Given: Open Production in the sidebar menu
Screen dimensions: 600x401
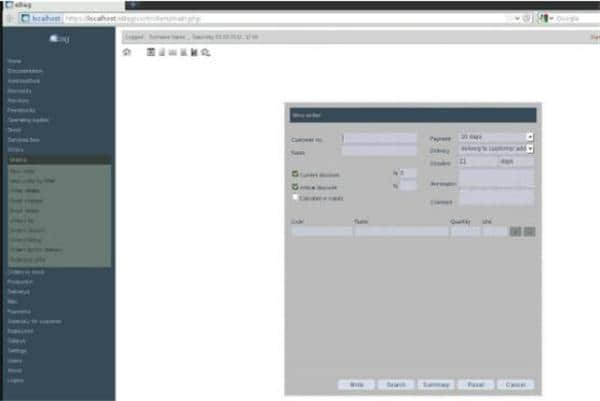Looking at the screenshot, I should (x=20, y=282).
